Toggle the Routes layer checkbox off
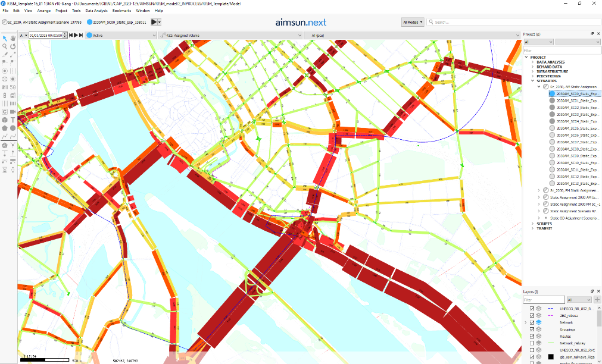This screenshot has width=602, height=364. coord(532,337)
